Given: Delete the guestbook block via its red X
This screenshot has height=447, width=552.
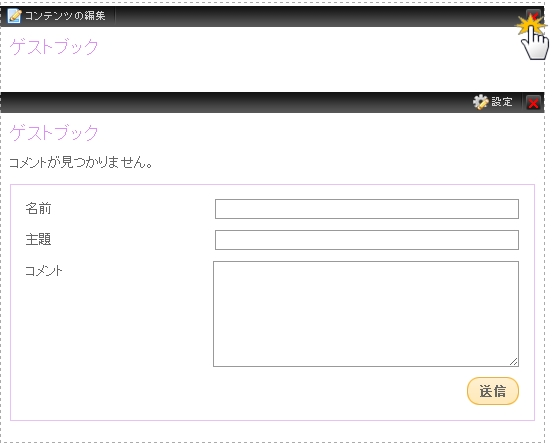Looking at the screenshot, I should [533, 103].
